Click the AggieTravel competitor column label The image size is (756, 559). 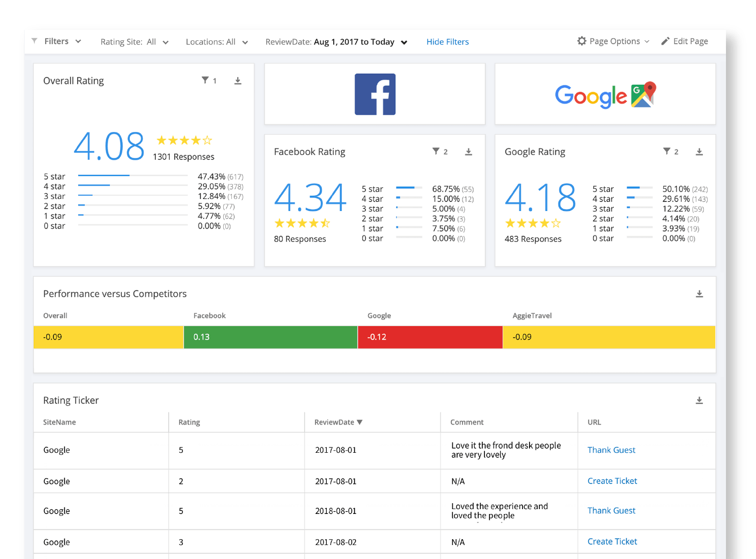coord(532,315)
